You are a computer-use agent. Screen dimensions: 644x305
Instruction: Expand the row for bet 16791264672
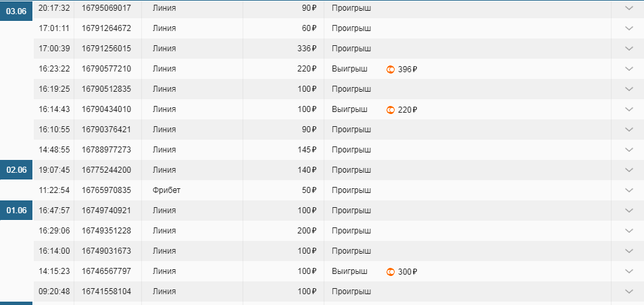click(x=629, y=28)
